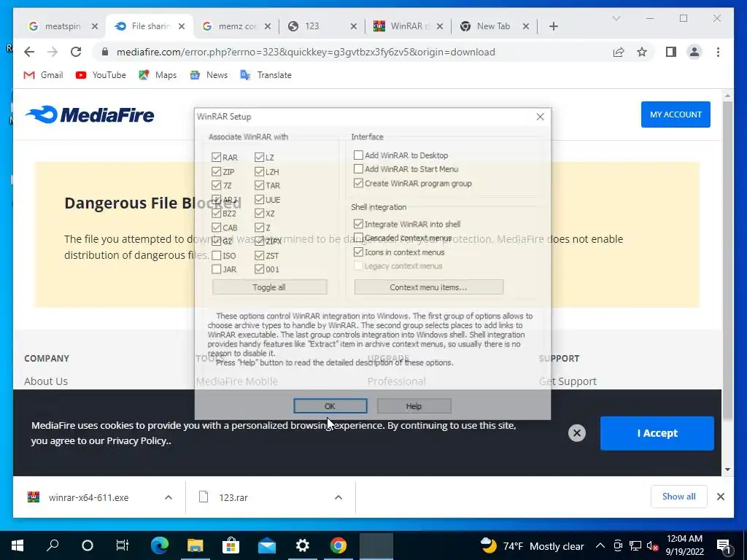Open Windows Start menu
The height and width of the screenshot is (560, 747).
click(x=18, y=545)
